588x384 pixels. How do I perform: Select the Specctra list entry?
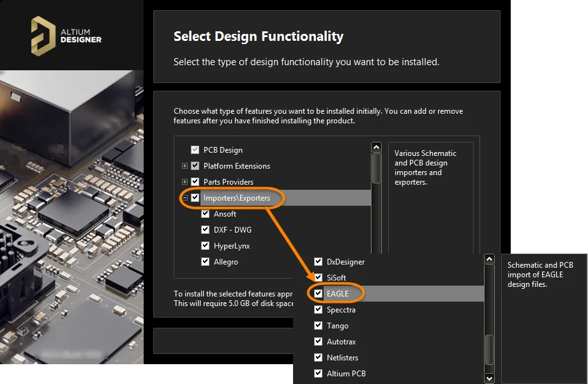pyautogui.click(x=341, y=310)
